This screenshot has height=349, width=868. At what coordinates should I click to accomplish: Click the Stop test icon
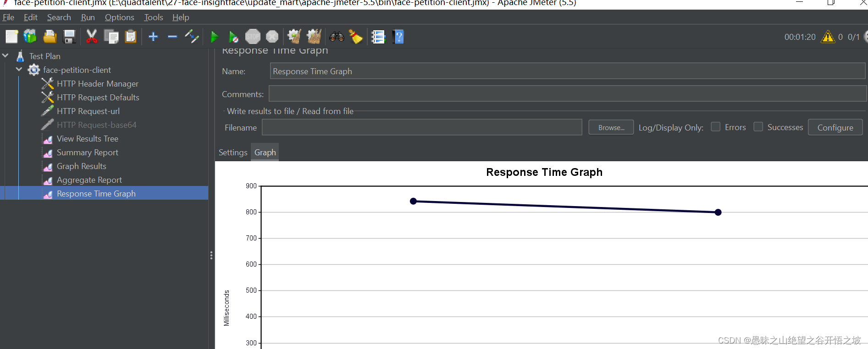tap(253, 37)
